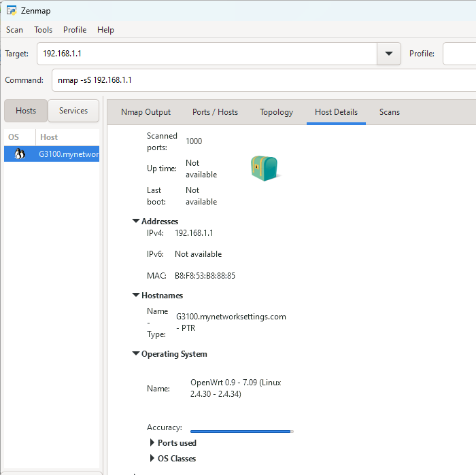Viewport: 476px width, 475px height.
Task: Click the OS detection Accuracy progress bar
Action: [x=241, y=432]
